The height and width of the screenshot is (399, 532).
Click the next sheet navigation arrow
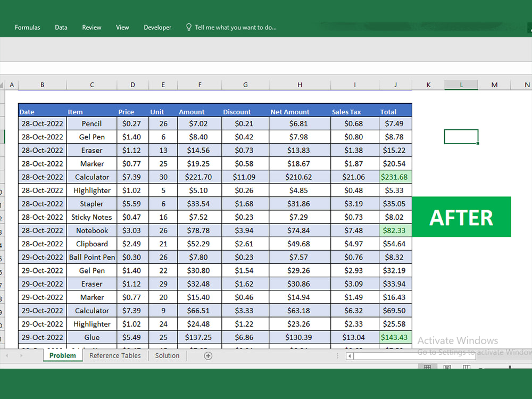pyautogui.click(x=21, y=355)
